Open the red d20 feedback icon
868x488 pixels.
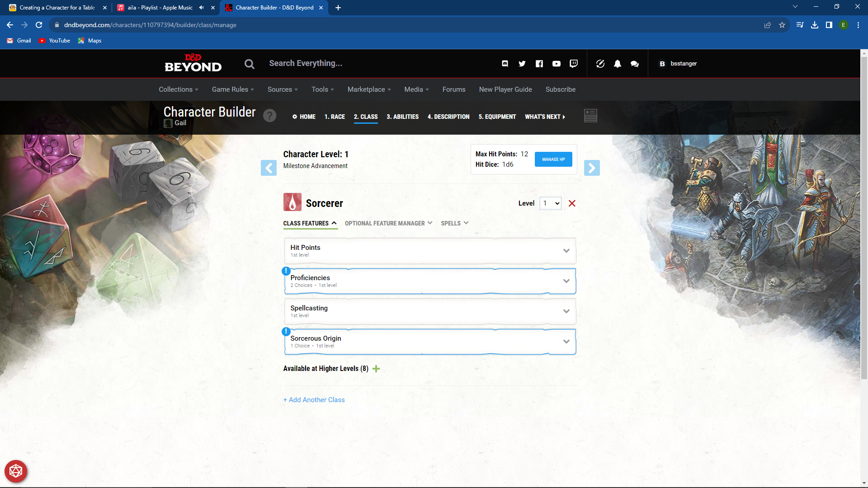click(x=16, y=471)
